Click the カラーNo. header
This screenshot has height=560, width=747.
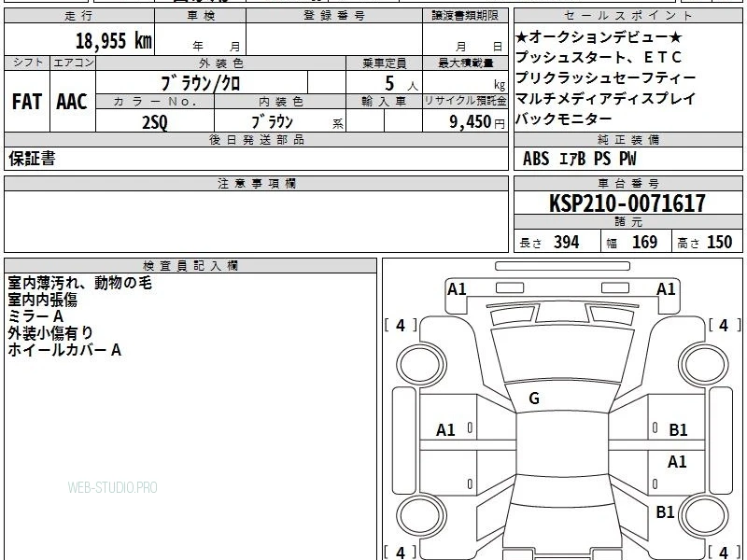[x=155, y=102]
